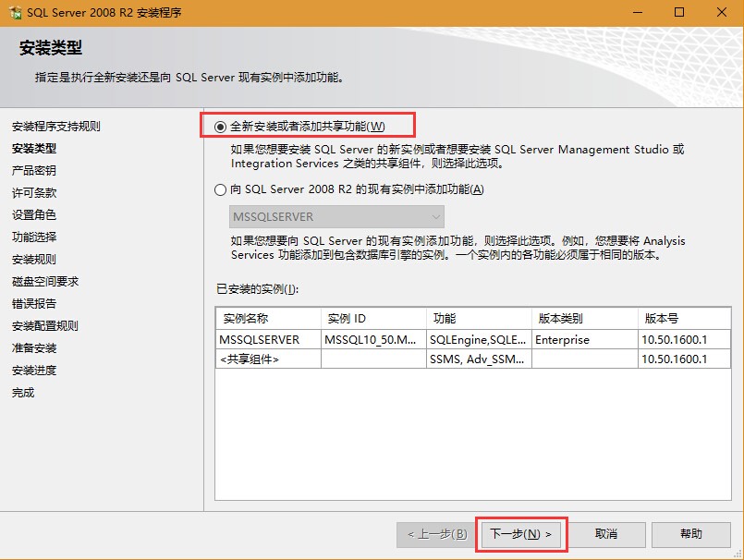The width and height of the screenshot is (744, 560).
Task: Click the 实例名称 column header
Action: coord(267,318)
